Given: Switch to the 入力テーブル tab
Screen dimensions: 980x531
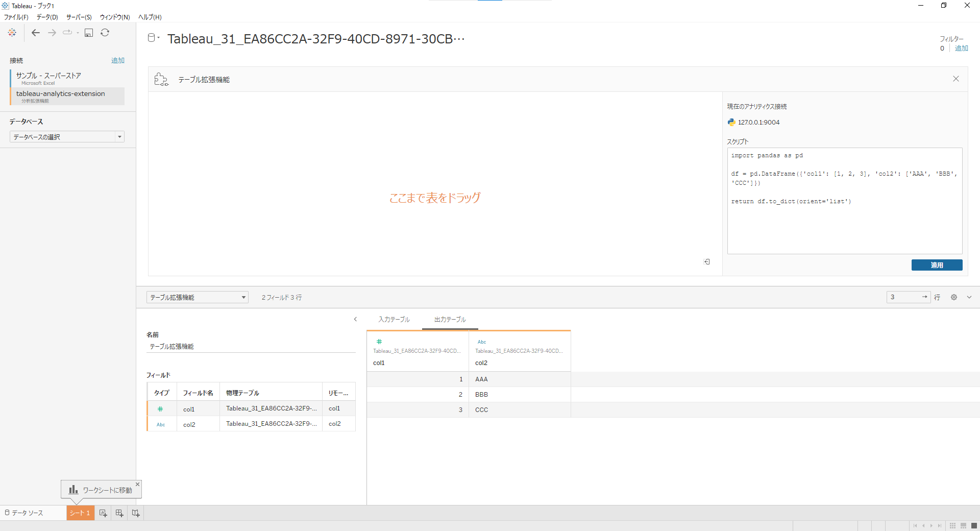Looking at the screenshot, I should [394, 320].
